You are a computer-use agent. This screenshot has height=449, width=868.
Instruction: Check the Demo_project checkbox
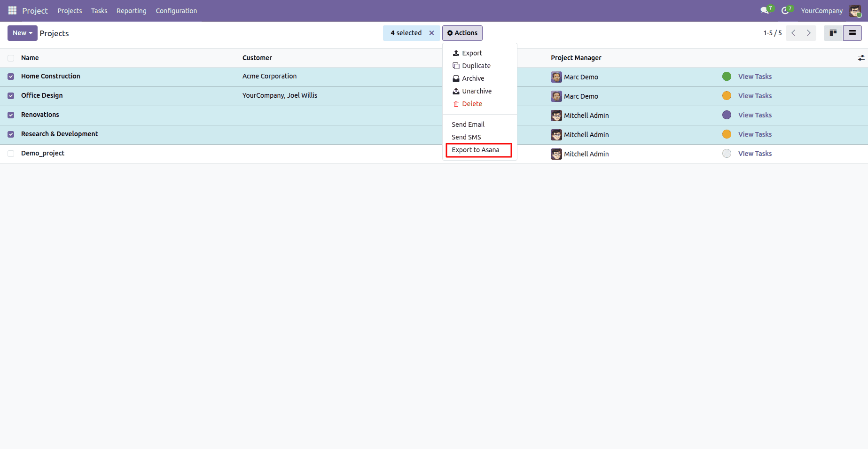point(11,154)
